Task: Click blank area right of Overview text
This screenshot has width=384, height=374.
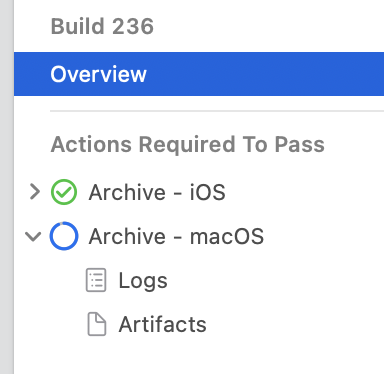Action: [265, 74]
